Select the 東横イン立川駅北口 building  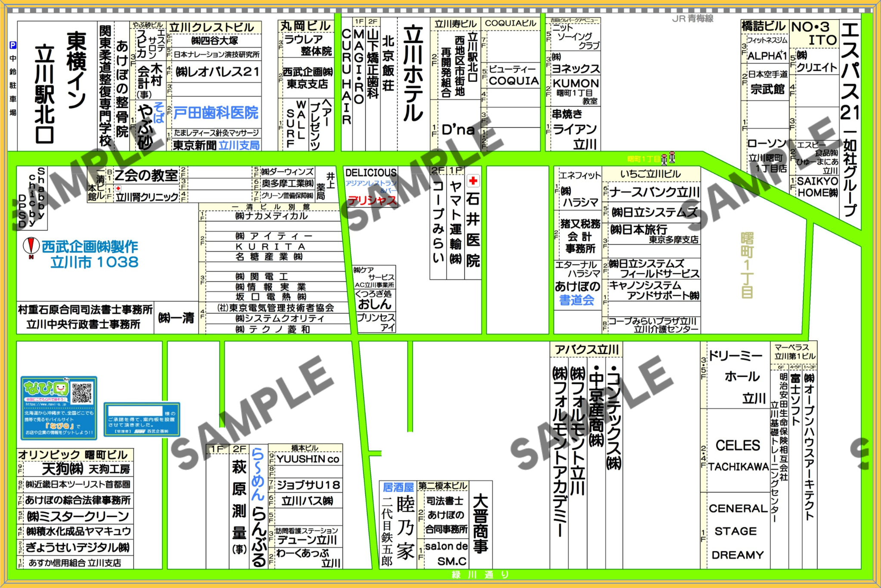coord(60,86)
